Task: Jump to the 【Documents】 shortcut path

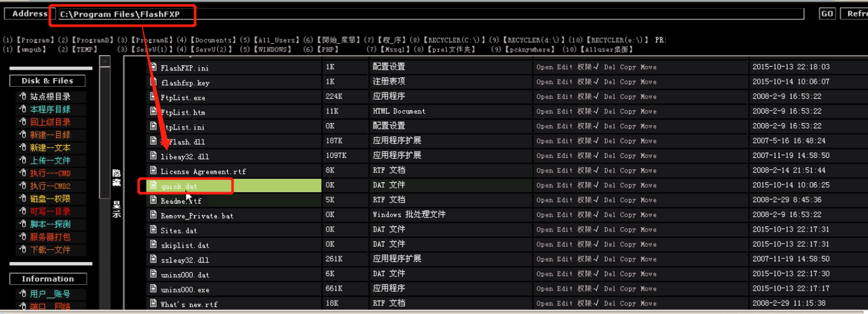Action: [x=213, y=40]
